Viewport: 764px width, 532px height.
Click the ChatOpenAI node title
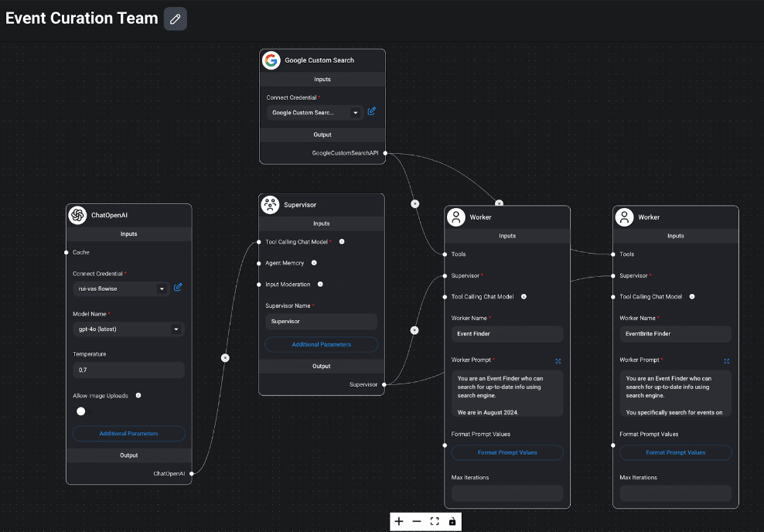point(109,215)
